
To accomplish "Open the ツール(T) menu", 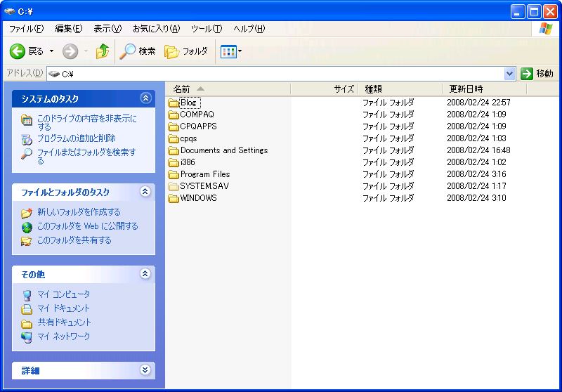I will coord(207,29).
